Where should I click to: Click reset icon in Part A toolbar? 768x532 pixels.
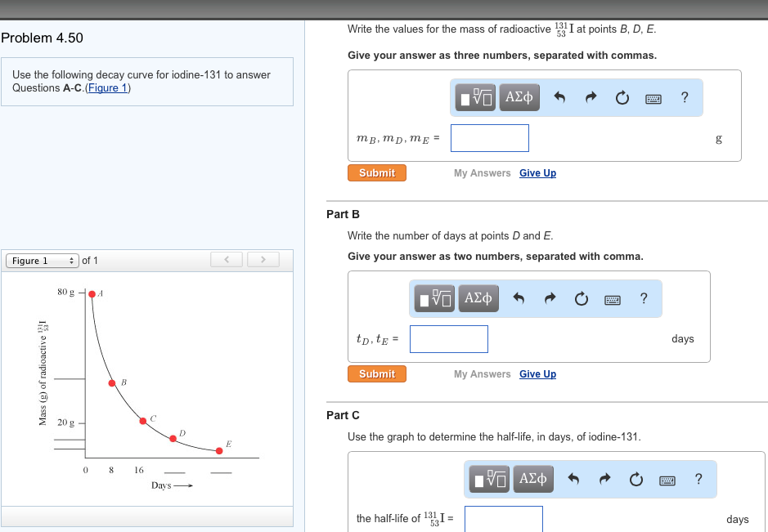[622, 98]
